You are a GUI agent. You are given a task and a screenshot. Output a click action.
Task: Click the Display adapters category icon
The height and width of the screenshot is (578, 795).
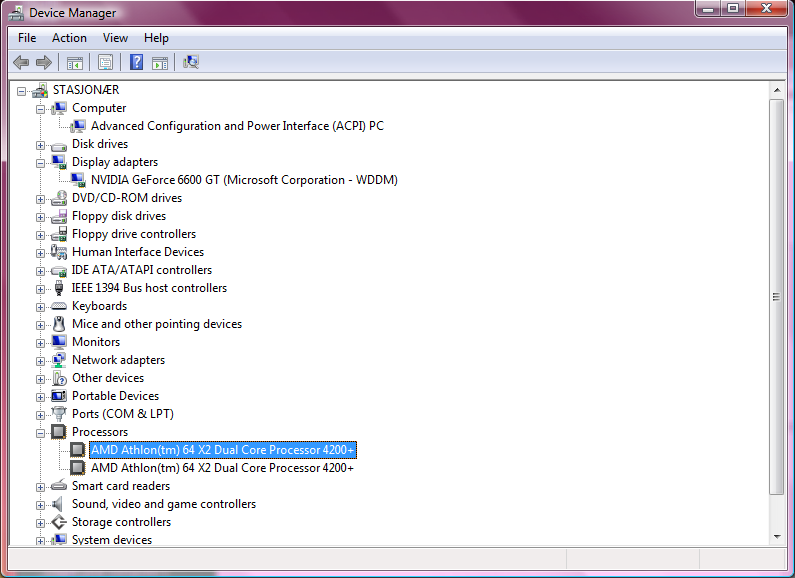coord(59,162)
